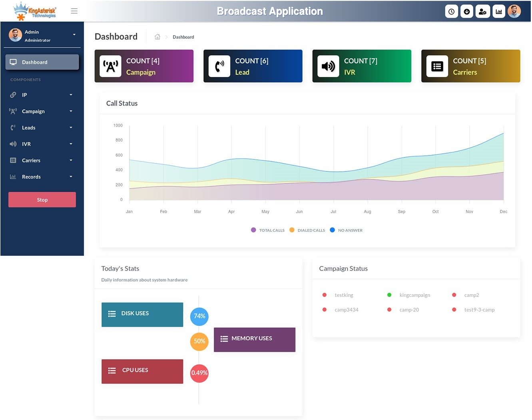Click the profile avatar in the top bar
The image size is (532, 420).
(x=515, y=11)
